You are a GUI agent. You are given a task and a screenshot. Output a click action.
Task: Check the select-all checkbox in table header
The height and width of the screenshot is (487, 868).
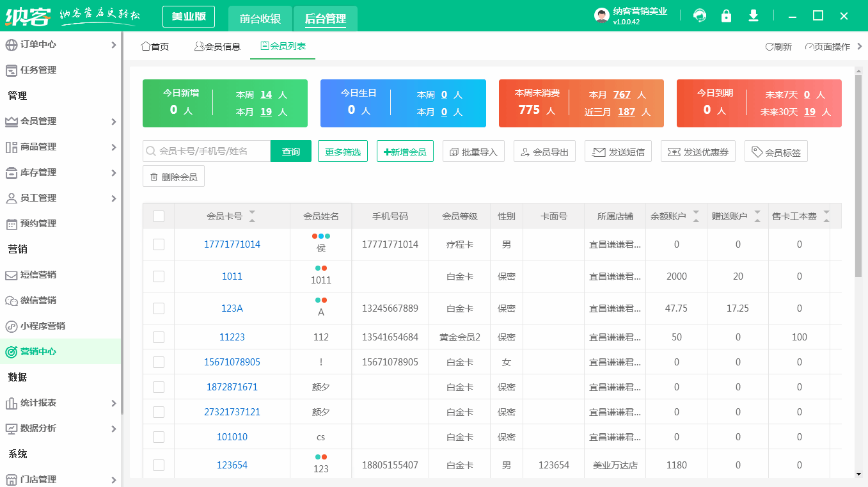coord(158,216)
